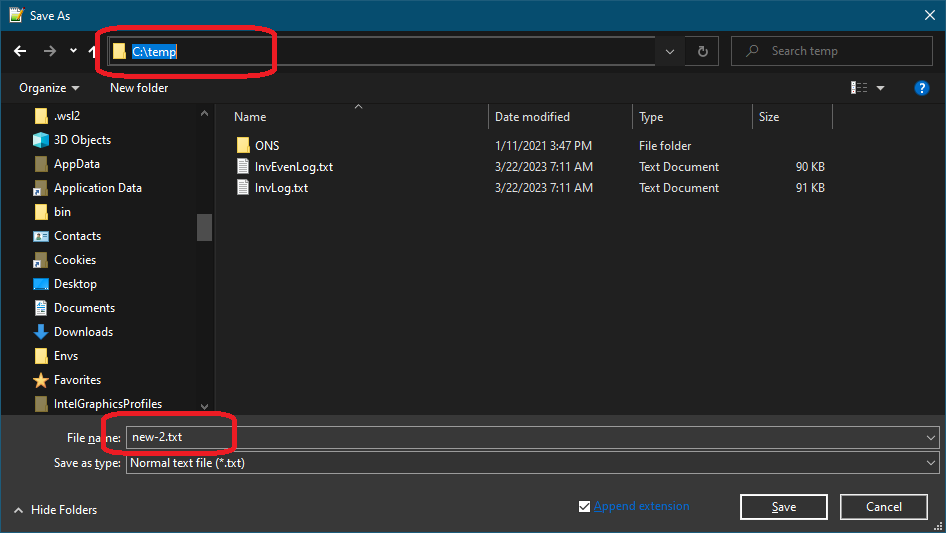Viewport: 946px width, 533px height.
Task: Click 3/22/2023 7:11 AM date for InvLog.txt
Action: click(x=544, y=188)
